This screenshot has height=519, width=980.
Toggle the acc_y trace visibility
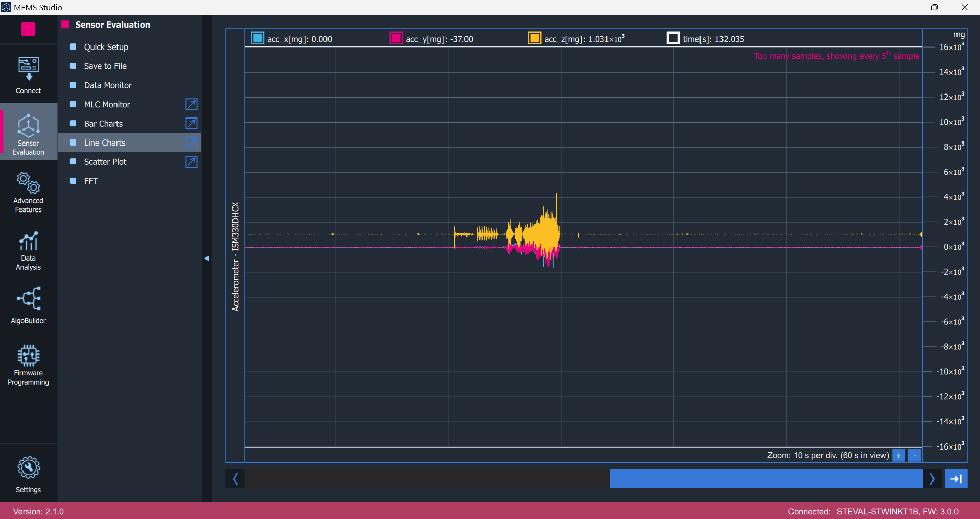coord(396,38)
